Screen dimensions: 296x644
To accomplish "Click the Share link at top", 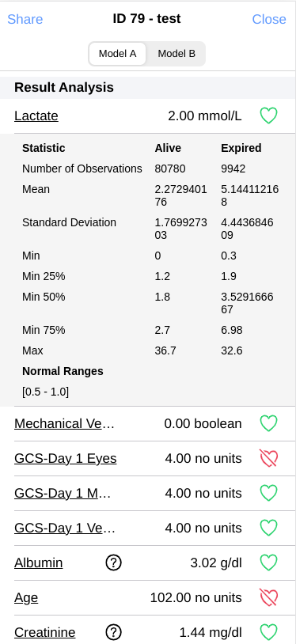I will pos(25,19).
